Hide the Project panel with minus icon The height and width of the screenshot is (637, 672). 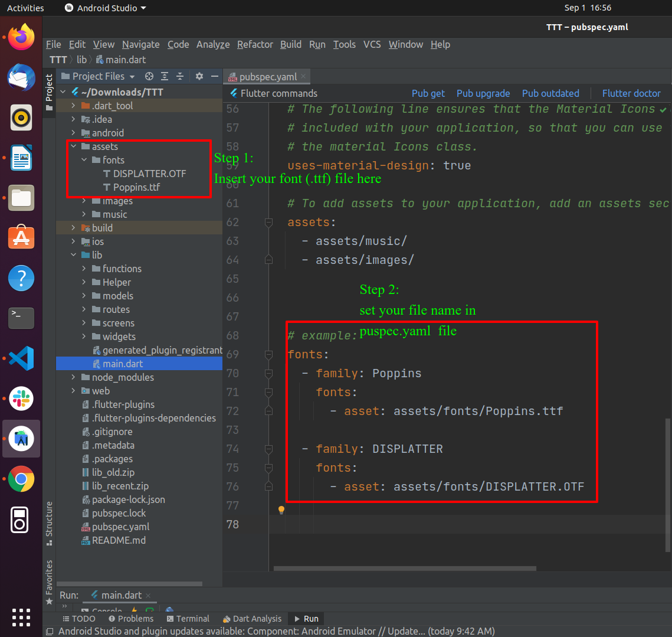(215, 76)
